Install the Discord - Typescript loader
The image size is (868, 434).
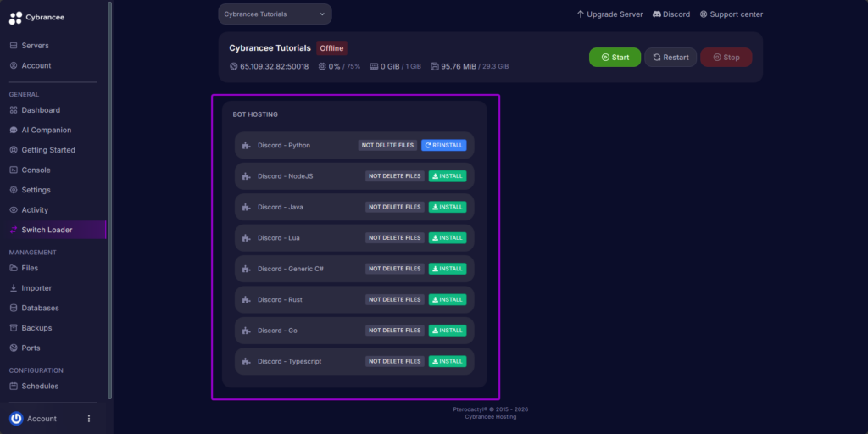point(448,361)
